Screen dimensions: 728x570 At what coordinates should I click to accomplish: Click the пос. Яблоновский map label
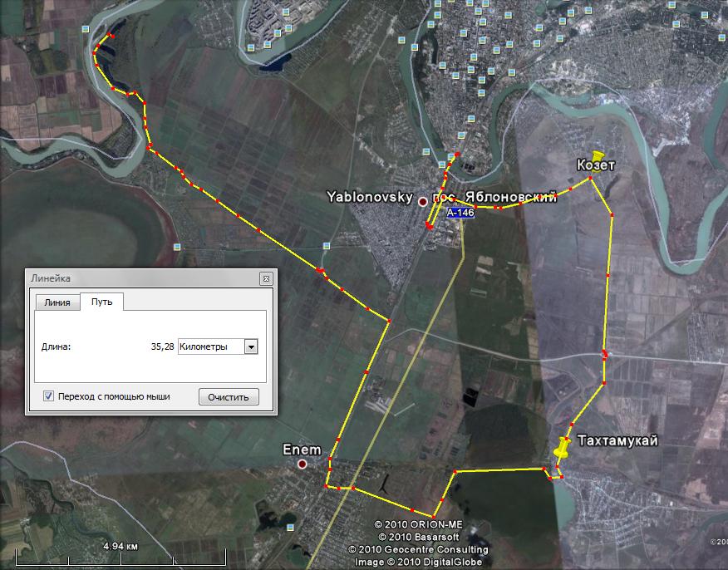(501, 197)
